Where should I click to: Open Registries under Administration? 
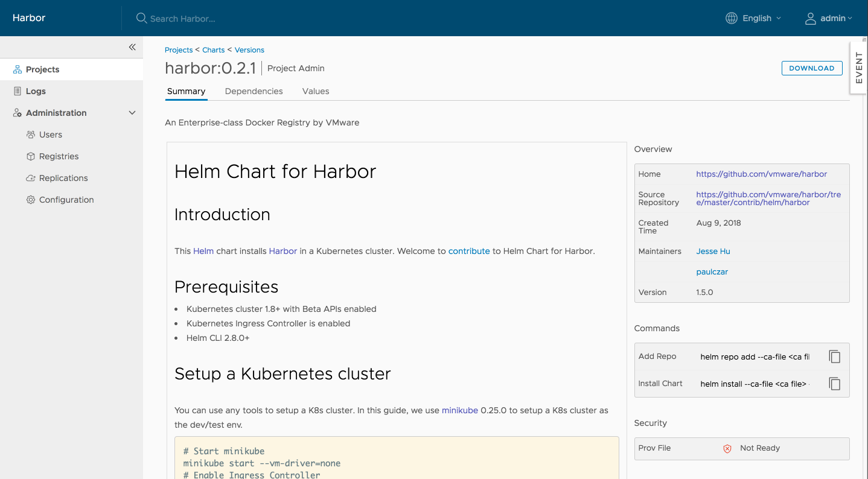point(59,156)
